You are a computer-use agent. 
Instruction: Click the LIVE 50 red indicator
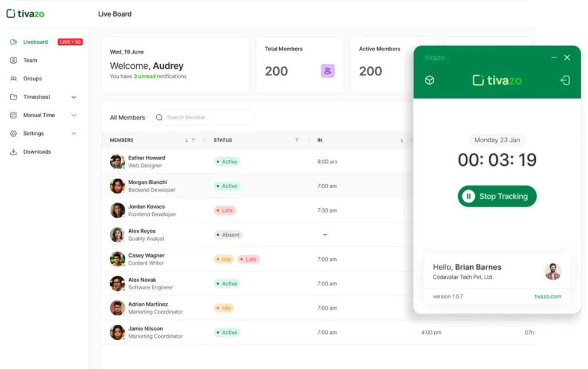[x=69, y=42]
